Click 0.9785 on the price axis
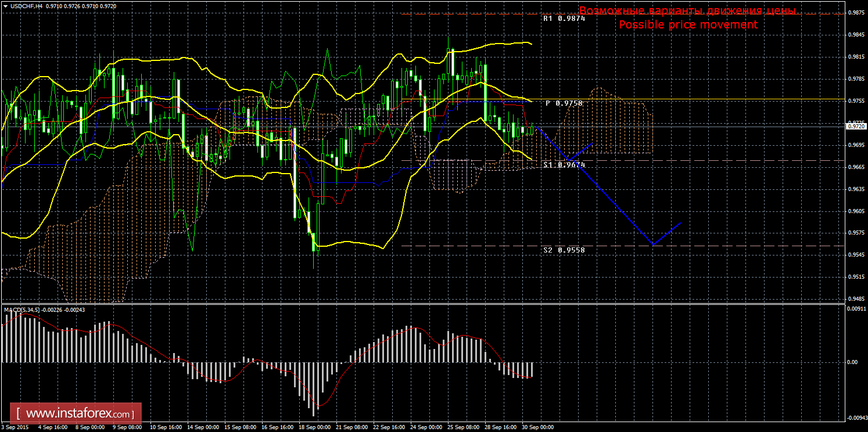 [855, 78]
